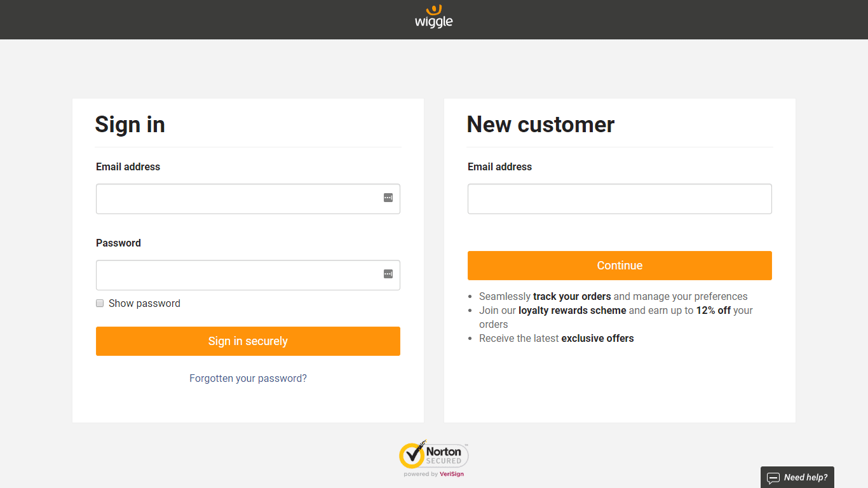The width and height of the screenshot is (868, 488).
Task: Open the Norton Secured badge
Action: [x=434, y=455]
